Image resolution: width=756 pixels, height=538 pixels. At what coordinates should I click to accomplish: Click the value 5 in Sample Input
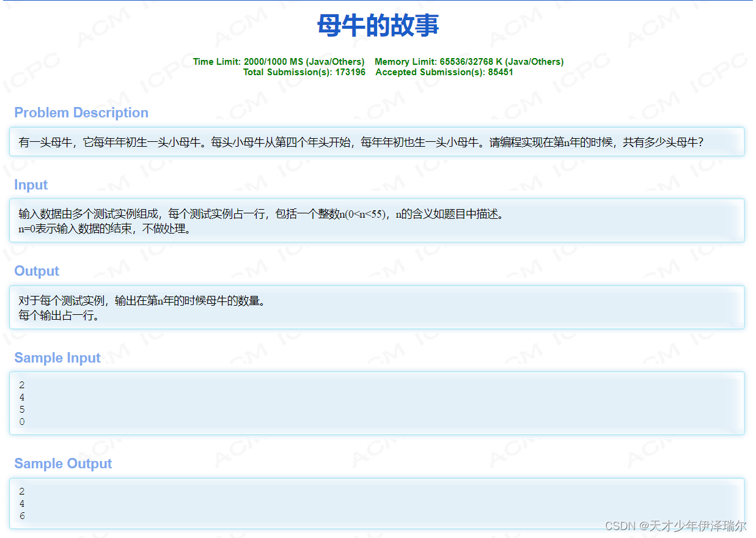pyautogui.click(x=22, y=410)
